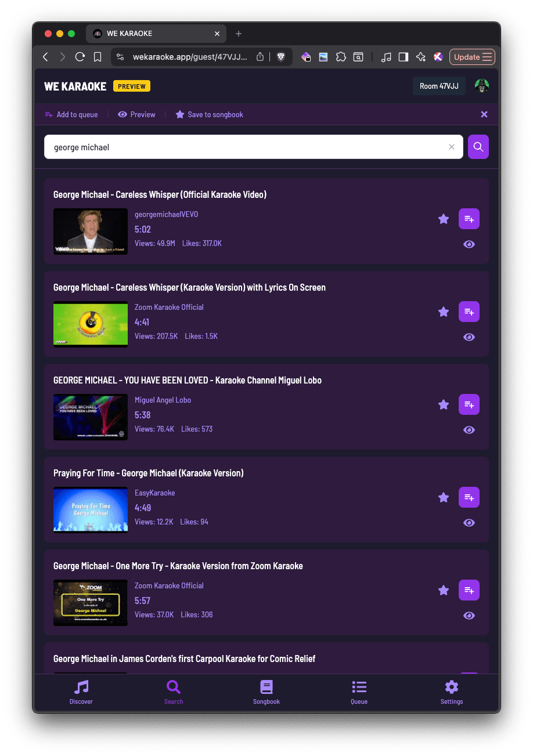Select the Add to queue action

point(71,114)
